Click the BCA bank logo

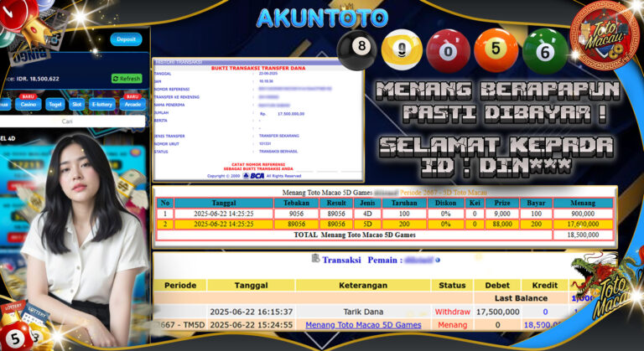click(254, 176)
